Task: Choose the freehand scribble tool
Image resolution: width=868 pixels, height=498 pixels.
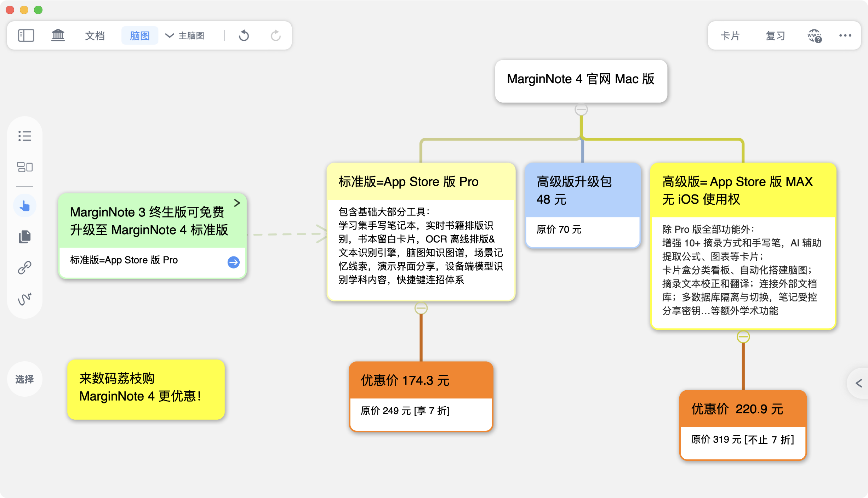Action: point(25,299)
